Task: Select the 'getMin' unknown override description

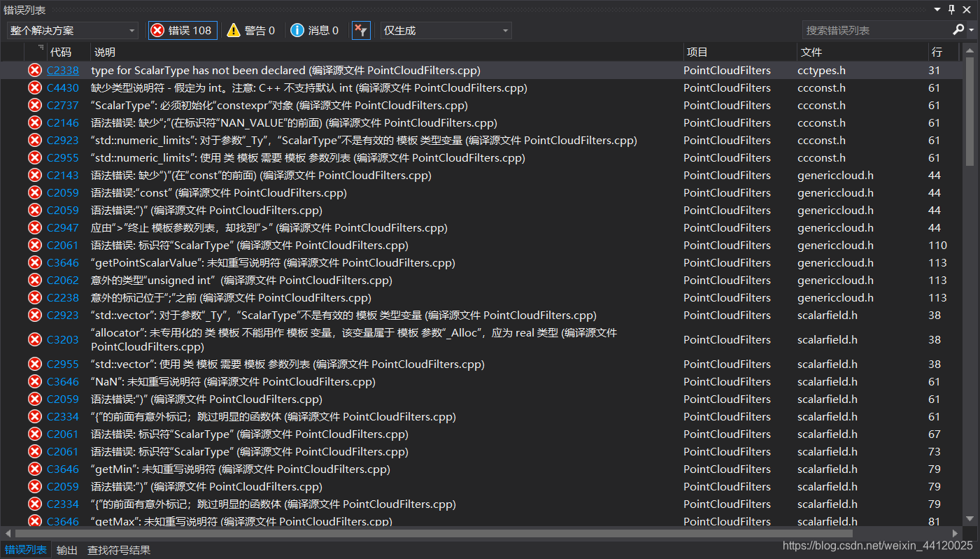Action: [241, 469]
